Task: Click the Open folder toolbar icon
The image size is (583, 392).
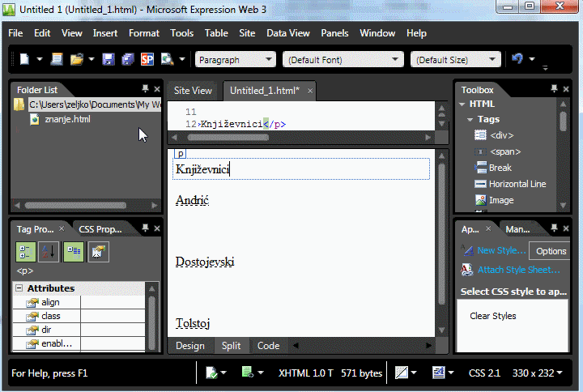Action: 77,59
